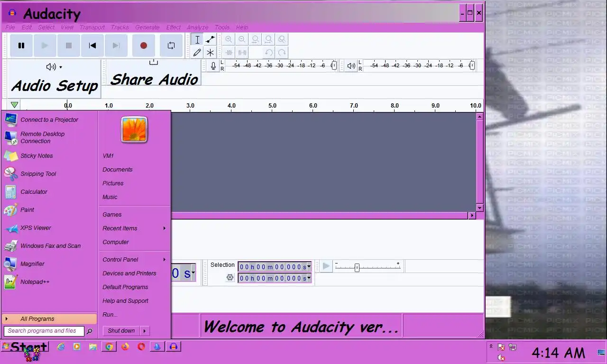Click the Play-at-speed button
The image size is (607, 364).
pos(326,266)
